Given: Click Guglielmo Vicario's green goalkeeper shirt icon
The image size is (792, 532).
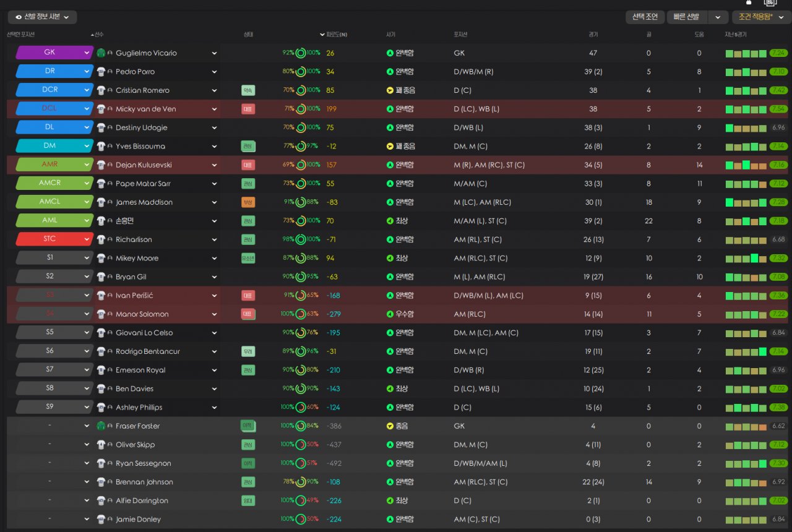Looking at the screenshot, I should tap(101, 53).
